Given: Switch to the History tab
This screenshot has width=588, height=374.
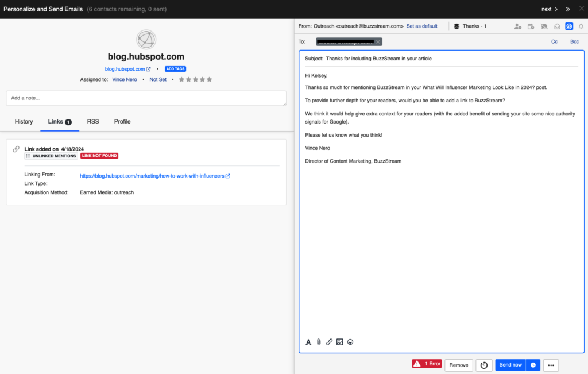Looking at the screenshot, I should (24, 121).
